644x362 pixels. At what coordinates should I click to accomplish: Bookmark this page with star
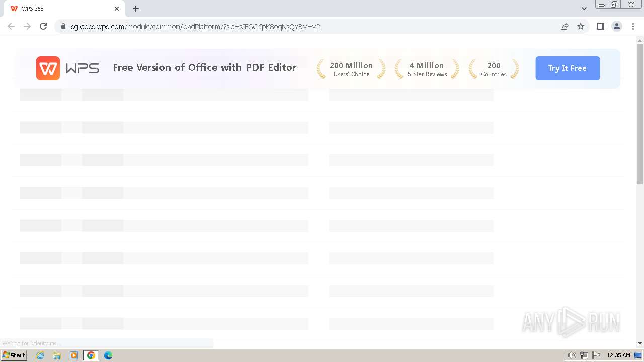pos(581,27)
